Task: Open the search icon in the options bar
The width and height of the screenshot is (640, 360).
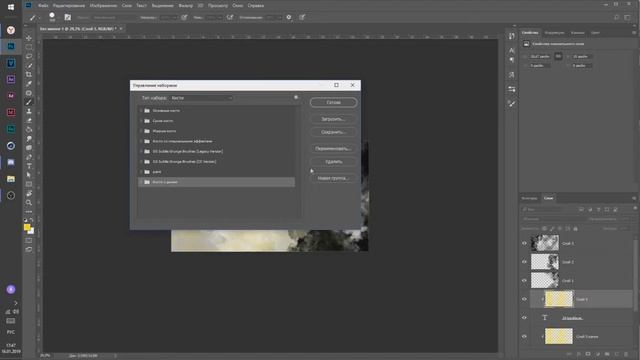Action: [x=617, y=17]
